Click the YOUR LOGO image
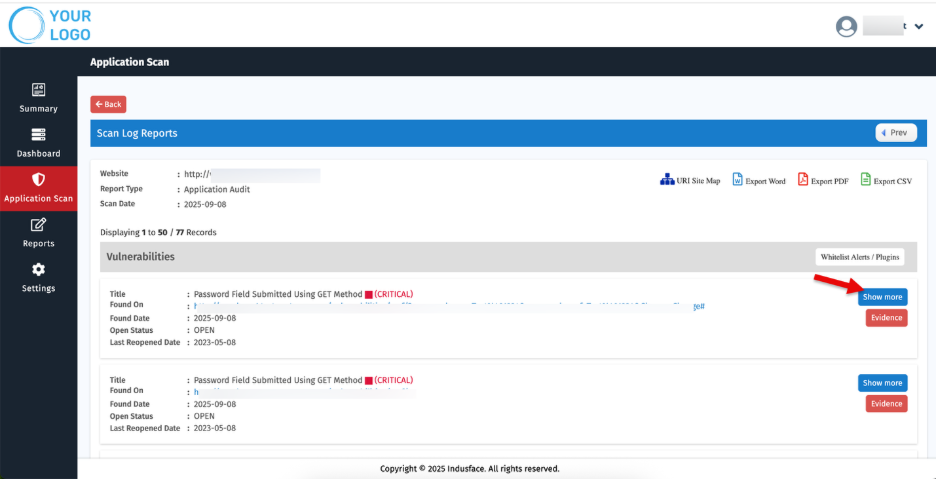The height and width of the screenshot is (480, 936). (50, 26)
